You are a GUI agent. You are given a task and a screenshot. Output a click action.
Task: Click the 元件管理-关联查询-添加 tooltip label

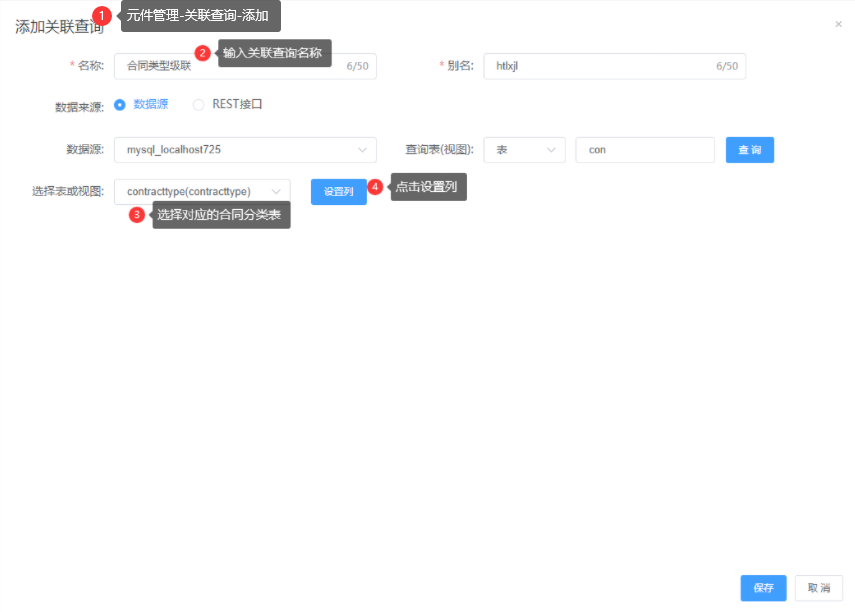[200, 16]
